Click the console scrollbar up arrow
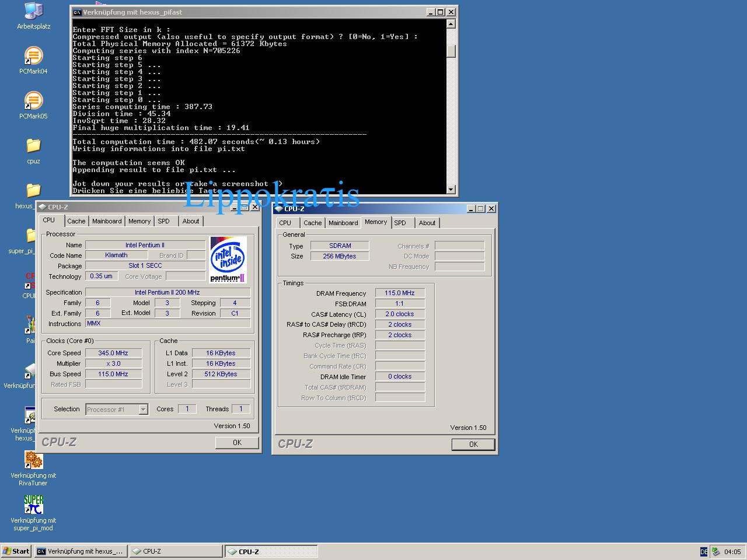 click(x=451, y=24)
